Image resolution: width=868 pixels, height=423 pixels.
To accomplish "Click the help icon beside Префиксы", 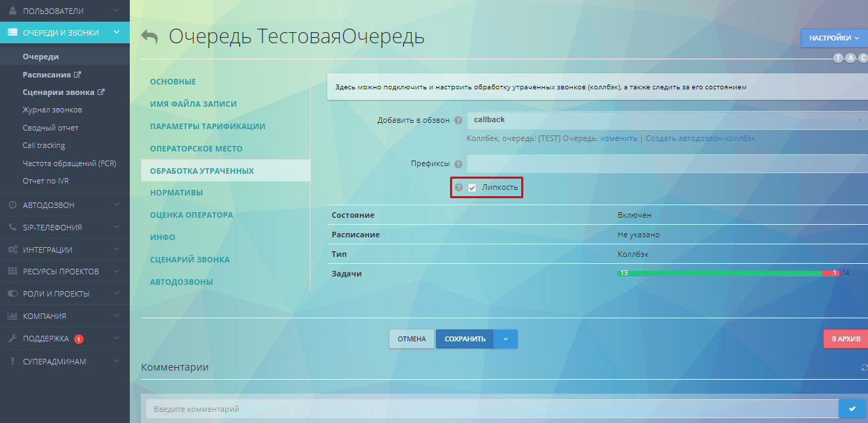I will click(458, 163).
